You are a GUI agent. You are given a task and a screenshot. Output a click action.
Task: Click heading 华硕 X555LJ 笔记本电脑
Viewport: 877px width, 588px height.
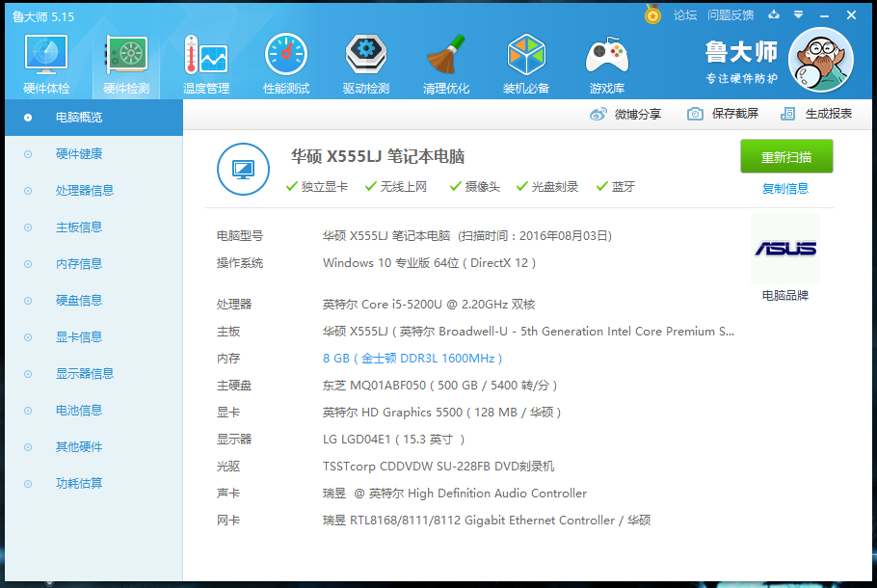(x=378, y=157)
